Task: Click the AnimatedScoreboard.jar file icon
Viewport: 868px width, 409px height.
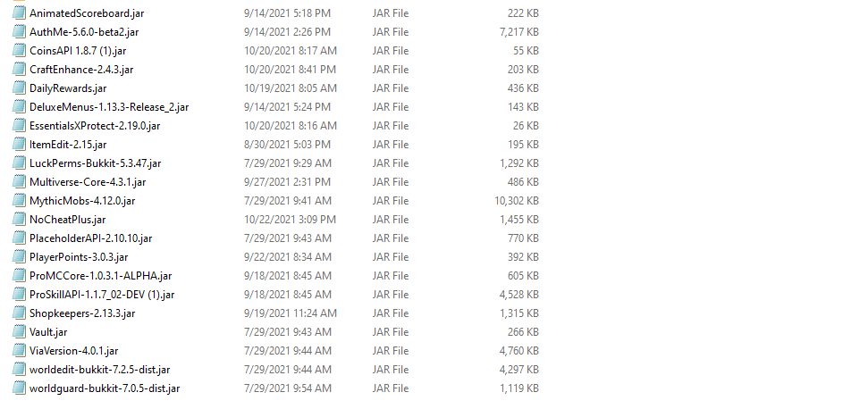Action: (20, 13)
